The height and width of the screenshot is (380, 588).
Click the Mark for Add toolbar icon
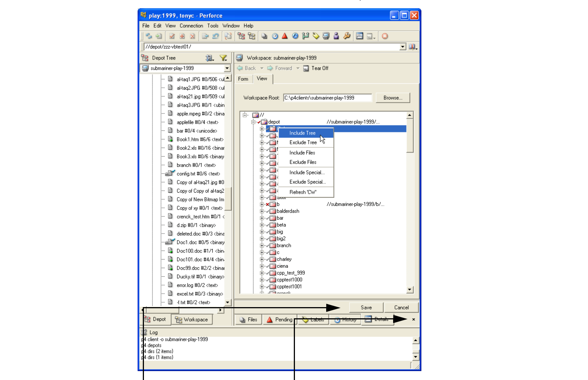[182, 36]
